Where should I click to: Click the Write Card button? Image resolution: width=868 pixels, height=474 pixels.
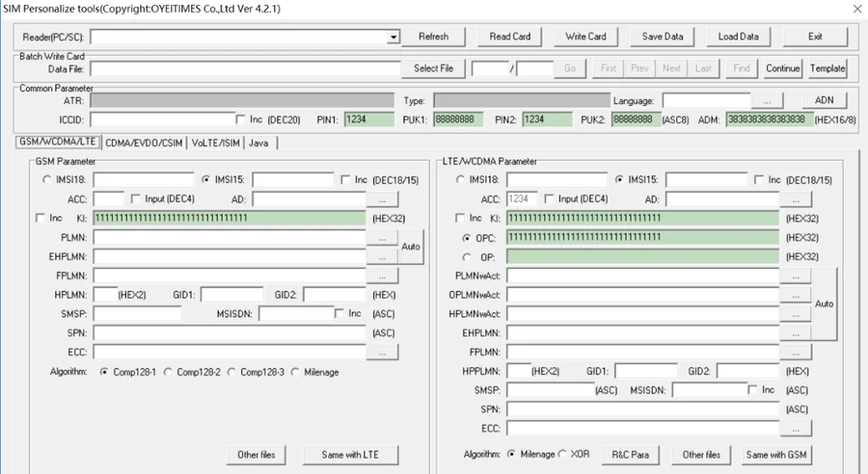coord(586,36)
